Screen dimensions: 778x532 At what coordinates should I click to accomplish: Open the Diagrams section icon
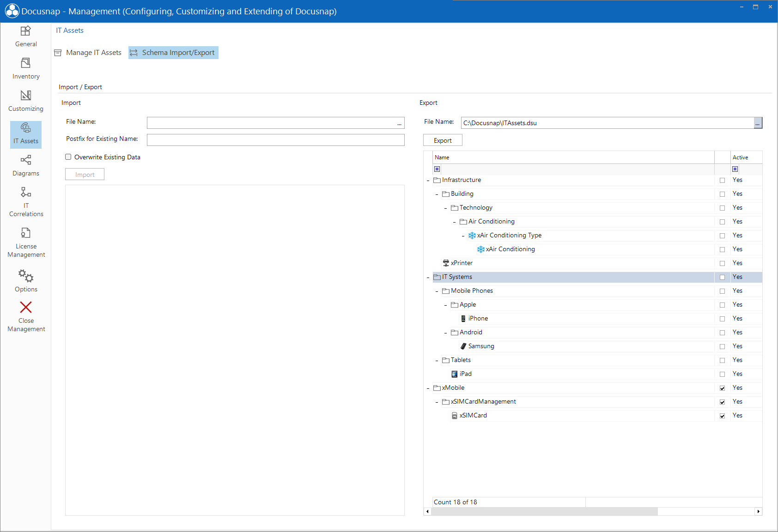[x=26, y=160]
